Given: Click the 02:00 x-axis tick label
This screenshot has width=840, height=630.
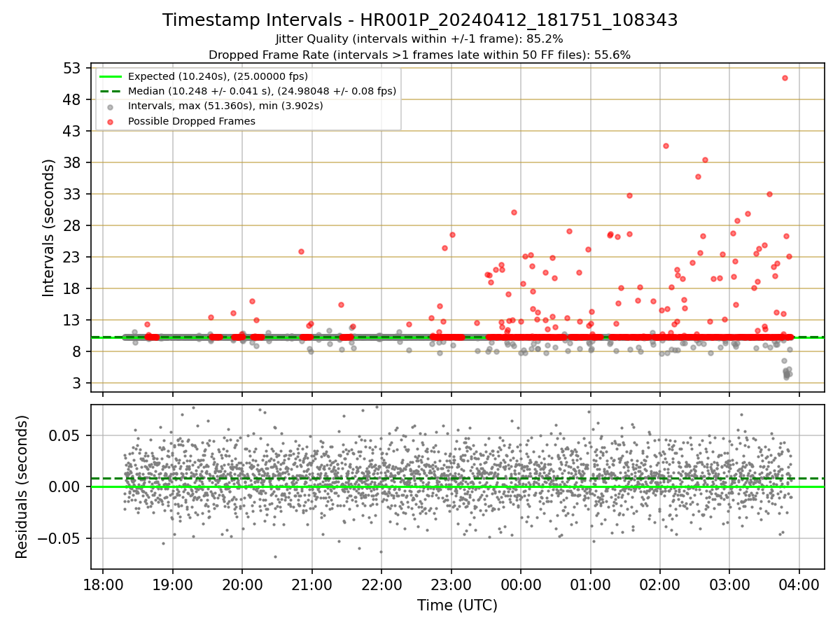Looking at the screenshot, I should pos(659,584).
